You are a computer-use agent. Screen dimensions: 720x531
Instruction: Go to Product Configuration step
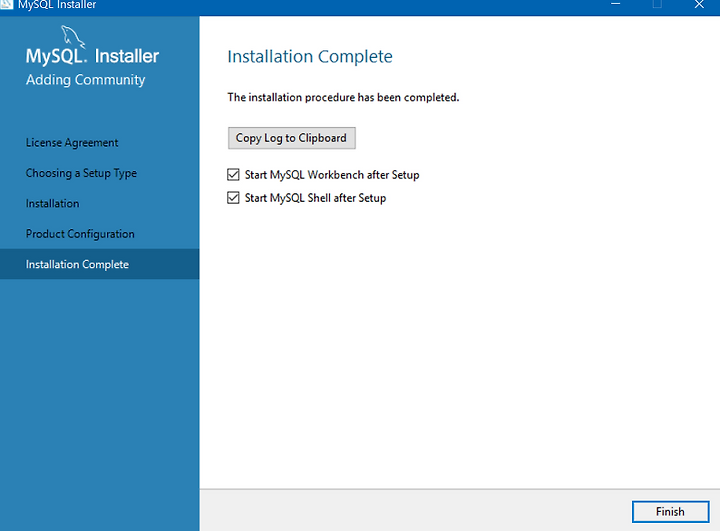(80, 234)
